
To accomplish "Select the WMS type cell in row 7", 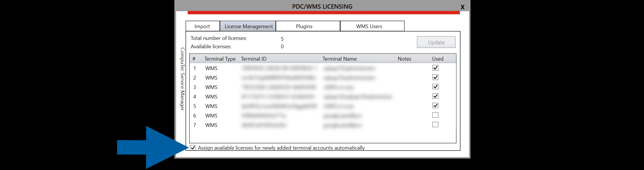I will 211,125.
